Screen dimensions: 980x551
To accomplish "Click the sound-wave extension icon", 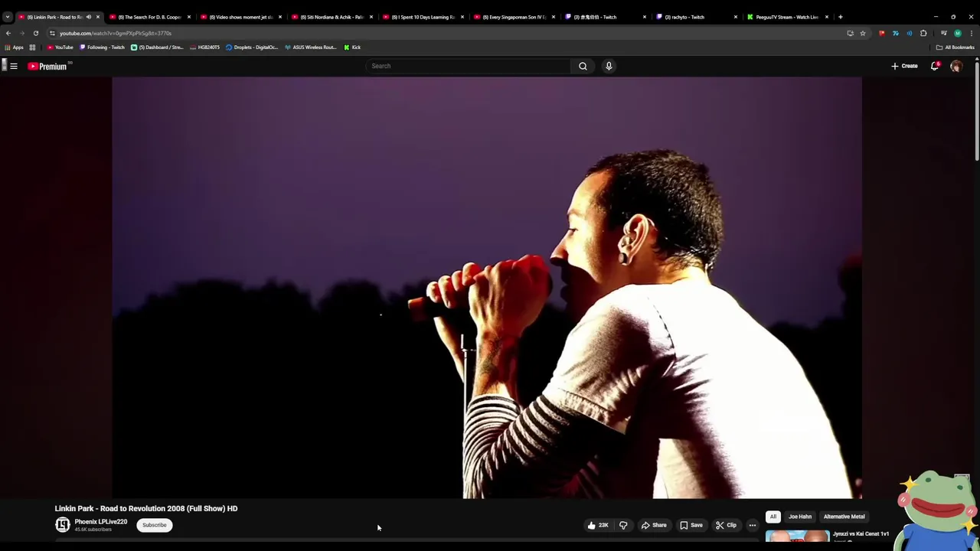I will [x=910, y=33].
